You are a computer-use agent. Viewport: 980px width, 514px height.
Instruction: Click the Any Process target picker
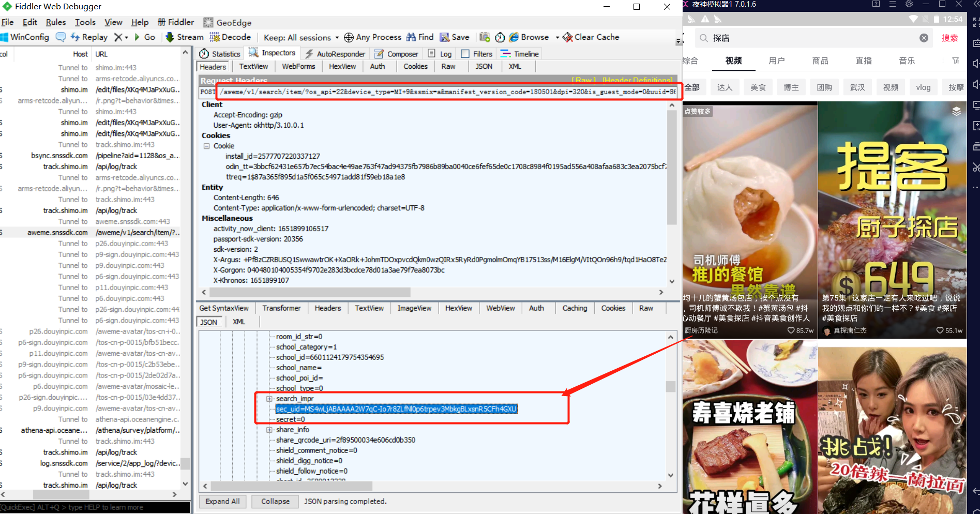coord(372,37)
